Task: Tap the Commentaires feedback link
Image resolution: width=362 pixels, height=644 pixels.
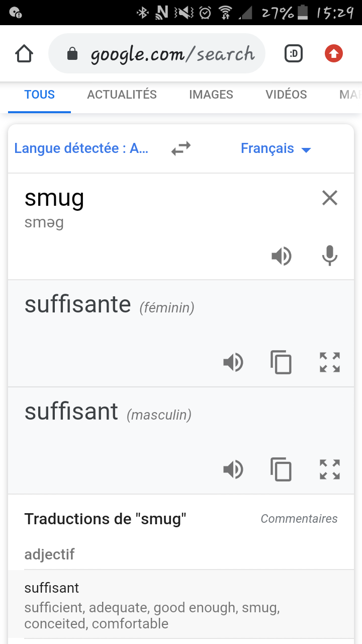Action: tap(299, 519)
